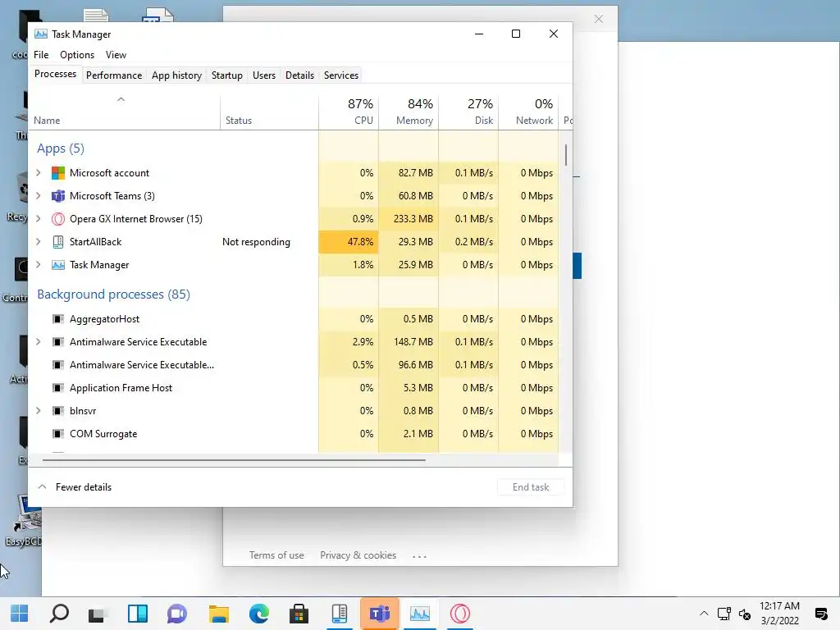Click the AggregatorHost process icon
Screen dimensions: 840x630
pos(58,319)
